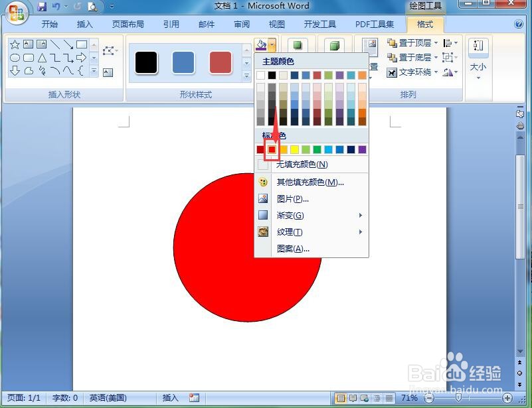Apply the black shape style
Viewport: 532px width, 408px height.
pos(146,62)
